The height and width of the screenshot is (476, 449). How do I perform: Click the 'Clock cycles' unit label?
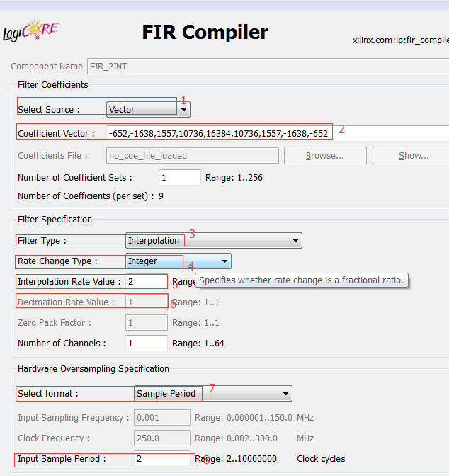point(321,459)
